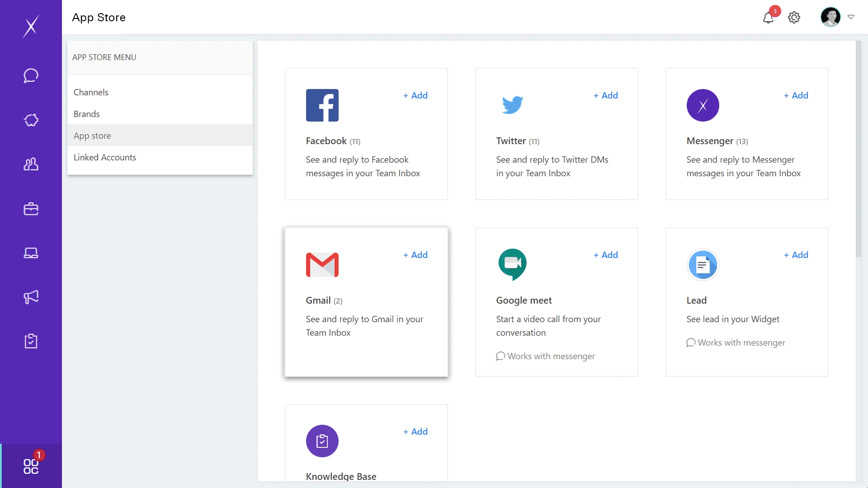Viewport: 868px width, 488px height.
Task: Select Linked Accounts menu item
Action: [160, 157]
